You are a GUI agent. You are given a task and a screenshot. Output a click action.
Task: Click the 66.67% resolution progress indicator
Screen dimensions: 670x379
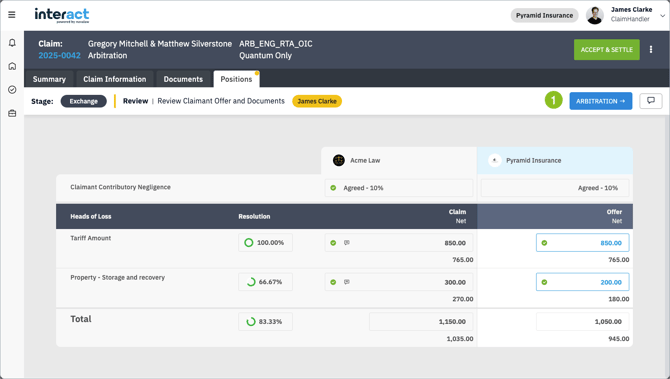265,282
